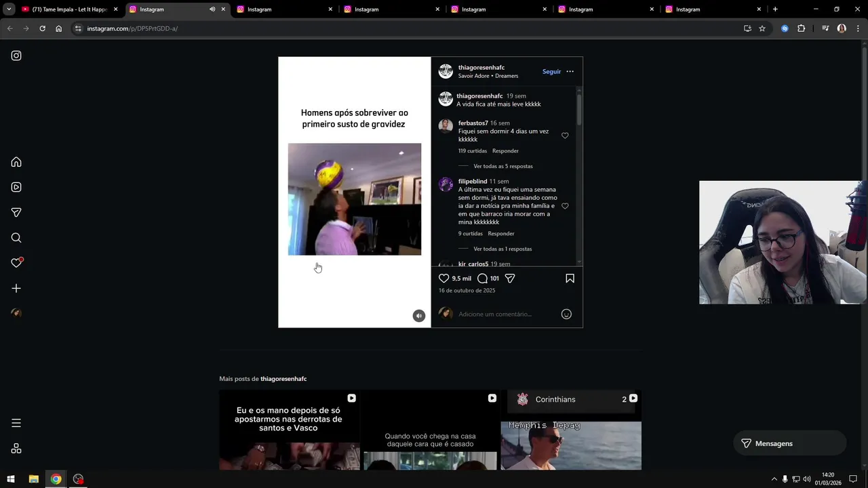Share post with paper-plane icon
868x488 pixels.
(x=510, y=279)
